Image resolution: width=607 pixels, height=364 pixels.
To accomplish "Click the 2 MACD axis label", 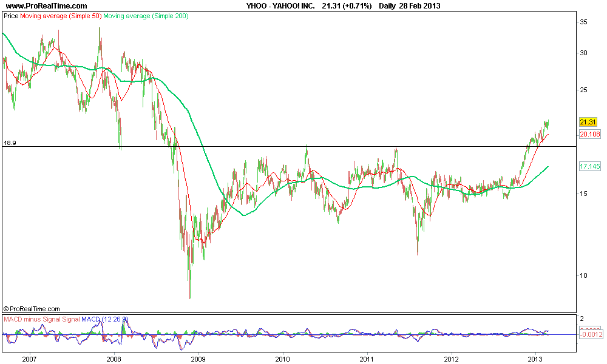I will pyautogui.click(x=582, y=318).
